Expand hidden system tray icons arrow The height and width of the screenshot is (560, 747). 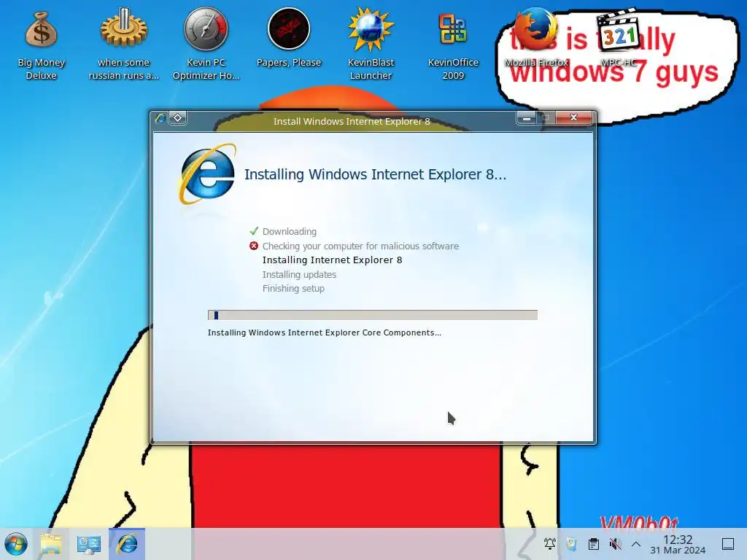(636, 543)
